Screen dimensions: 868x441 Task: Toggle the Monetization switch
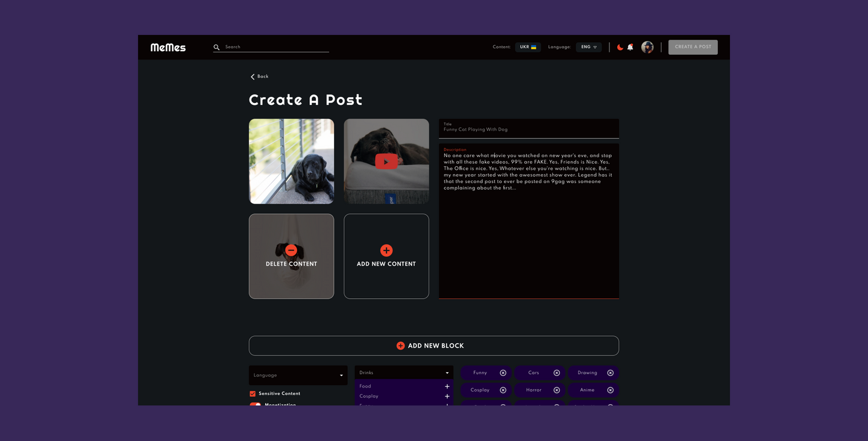click(x=256, y=404)
